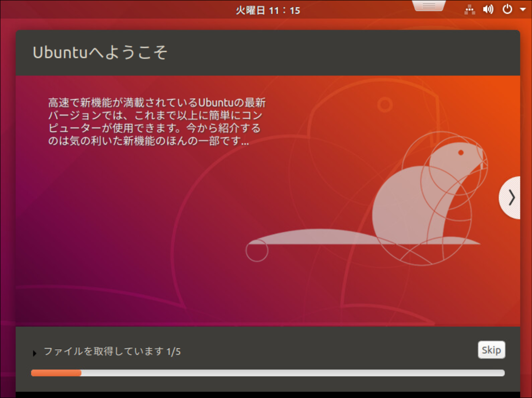Open system menu dropdown arrow
This screenshot has width=532, height=398.
point(523,9)
